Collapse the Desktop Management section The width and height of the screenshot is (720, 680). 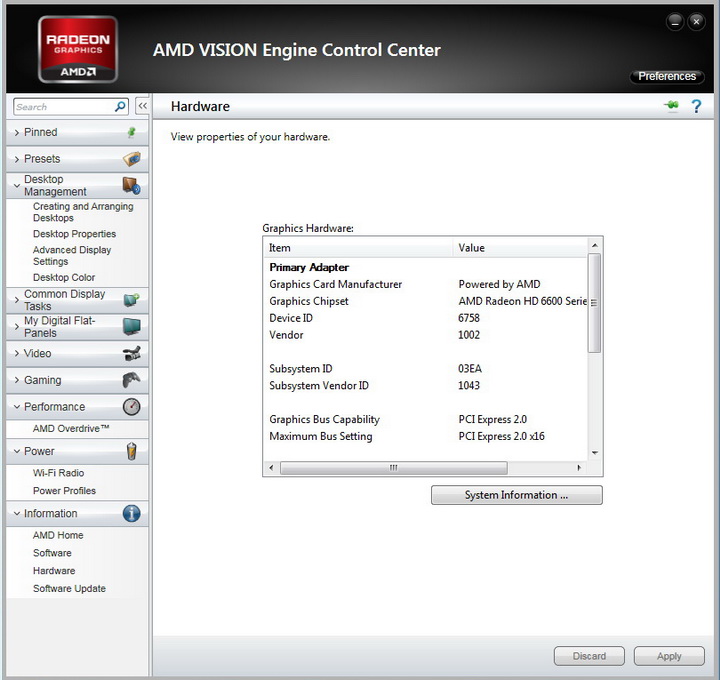click(x=77, y=185)
